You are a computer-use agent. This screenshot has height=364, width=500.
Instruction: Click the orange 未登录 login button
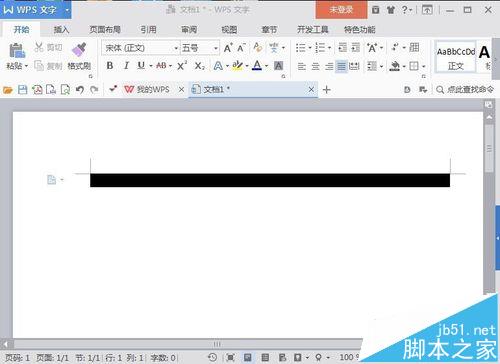pos(341,10)
